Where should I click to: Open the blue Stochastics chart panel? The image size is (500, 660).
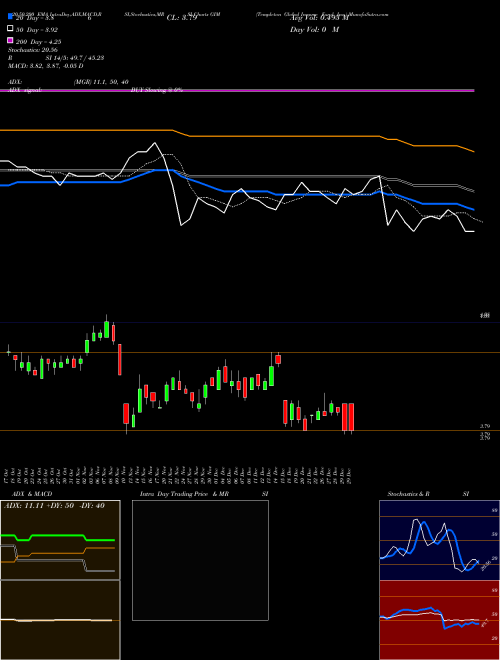click(439, 540)
